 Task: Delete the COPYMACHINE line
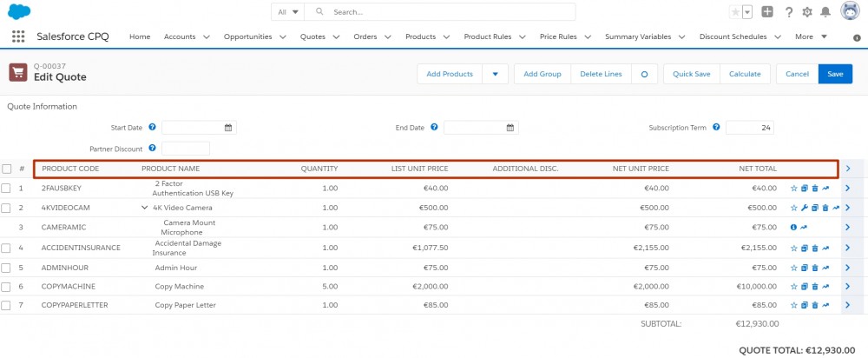[x=815, y=287]
